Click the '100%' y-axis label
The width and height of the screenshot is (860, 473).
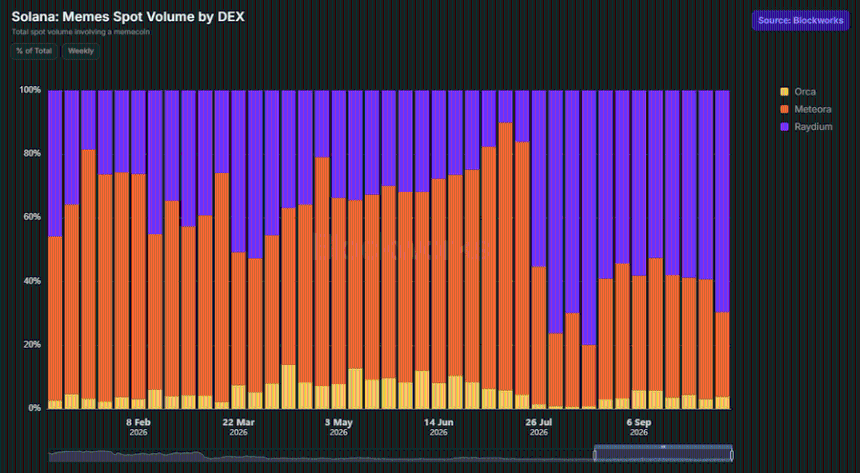point(30,89)
